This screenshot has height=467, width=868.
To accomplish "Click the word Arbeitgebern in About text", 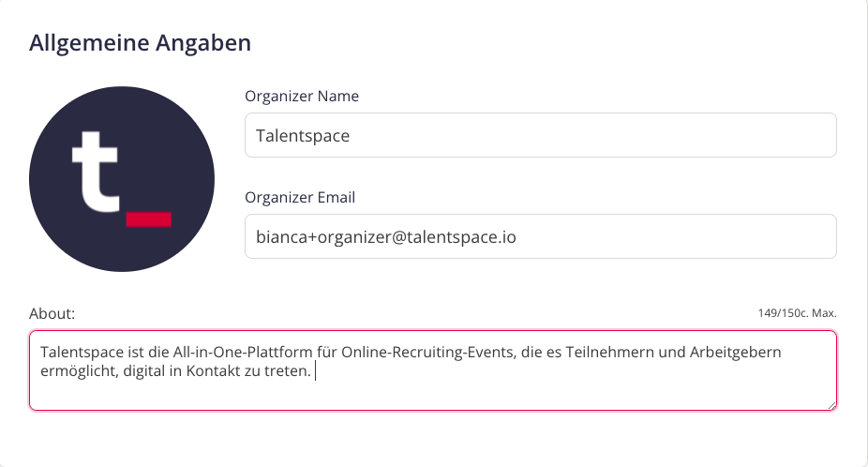I will (735, 353).
